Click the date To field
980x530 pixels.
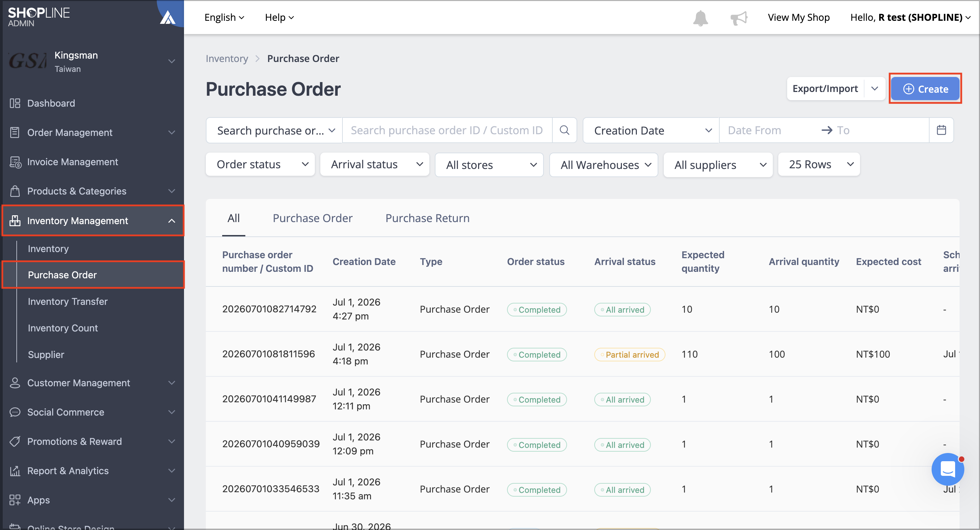(x=881, y=130)
